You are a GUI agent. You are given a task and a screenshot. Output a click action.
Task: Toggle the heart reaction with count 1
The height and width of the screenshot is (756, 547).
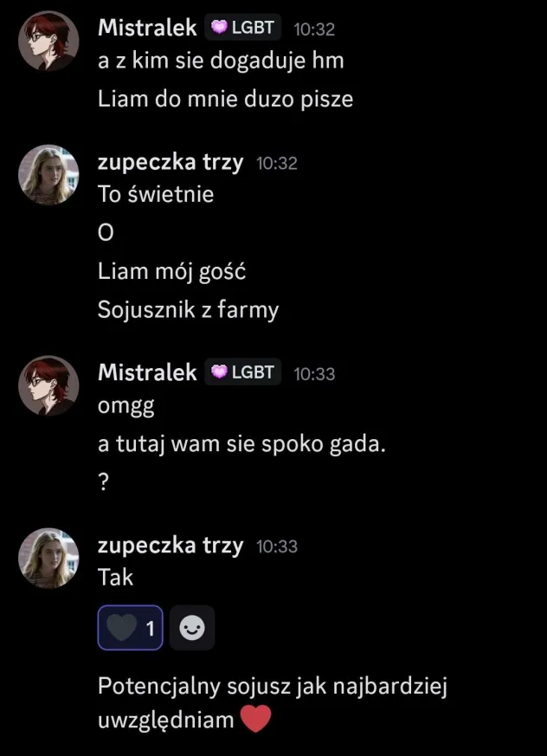(x=130, y=628)
